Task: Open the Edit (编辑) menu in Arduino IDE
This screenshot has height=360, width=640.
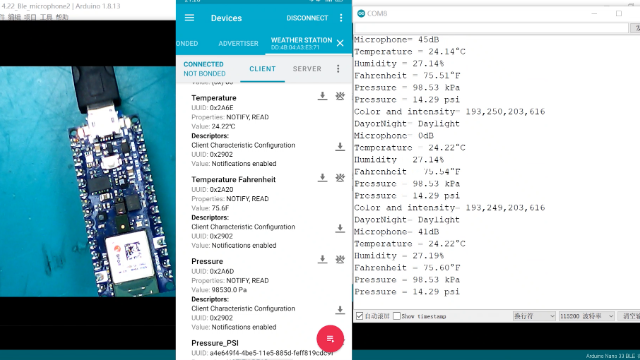Action: coord(14,17)
